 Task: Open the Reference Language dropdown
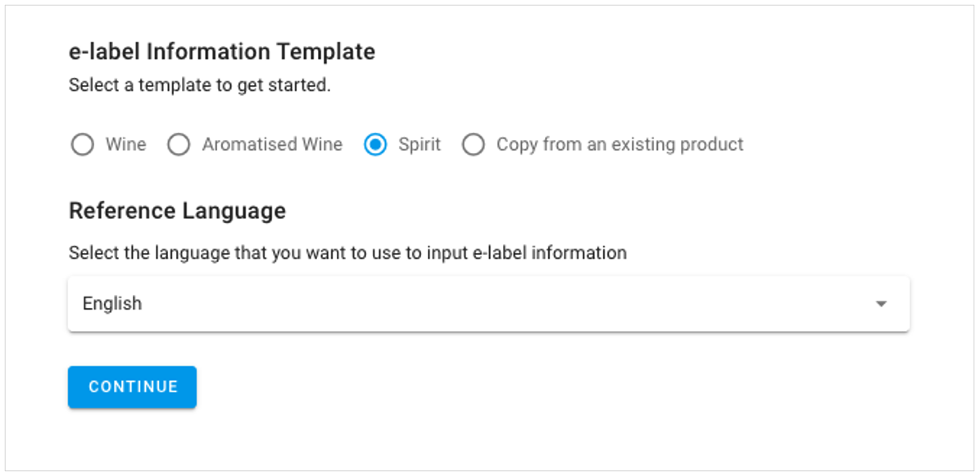point(488,304)
